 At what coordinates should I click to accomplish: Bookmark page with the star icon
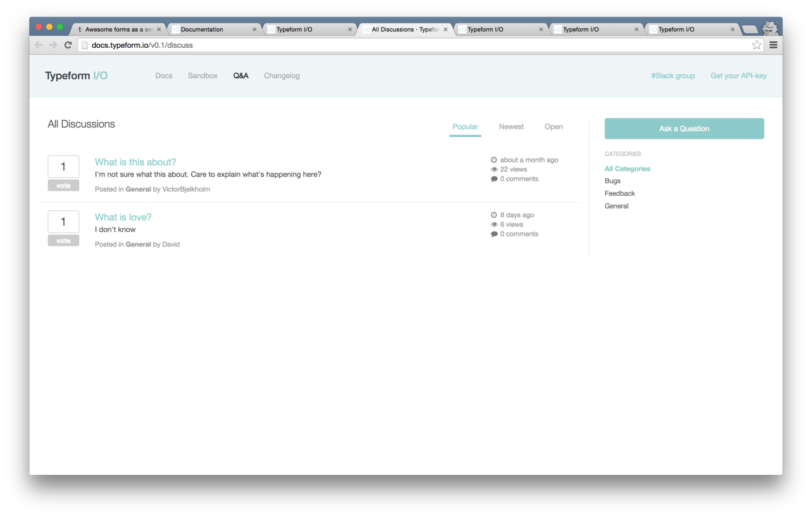click(757, 45)
